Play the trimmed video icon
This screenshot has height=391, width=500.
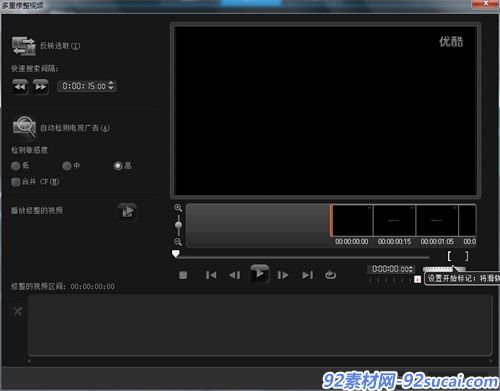(x=128, y=211)
